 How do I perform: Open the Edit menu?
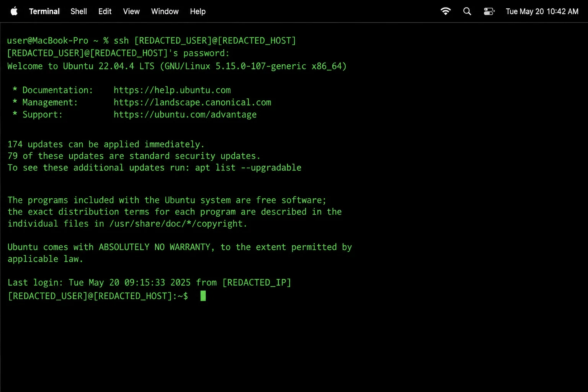tap(105, 11)
